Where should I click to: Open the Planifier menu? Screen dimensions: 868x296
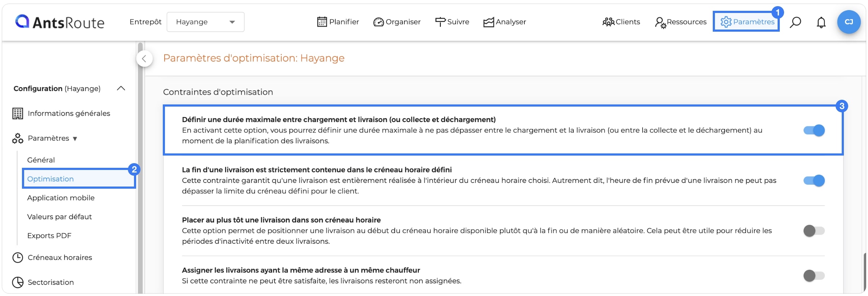pyautogui.click(x=338, y=22)
